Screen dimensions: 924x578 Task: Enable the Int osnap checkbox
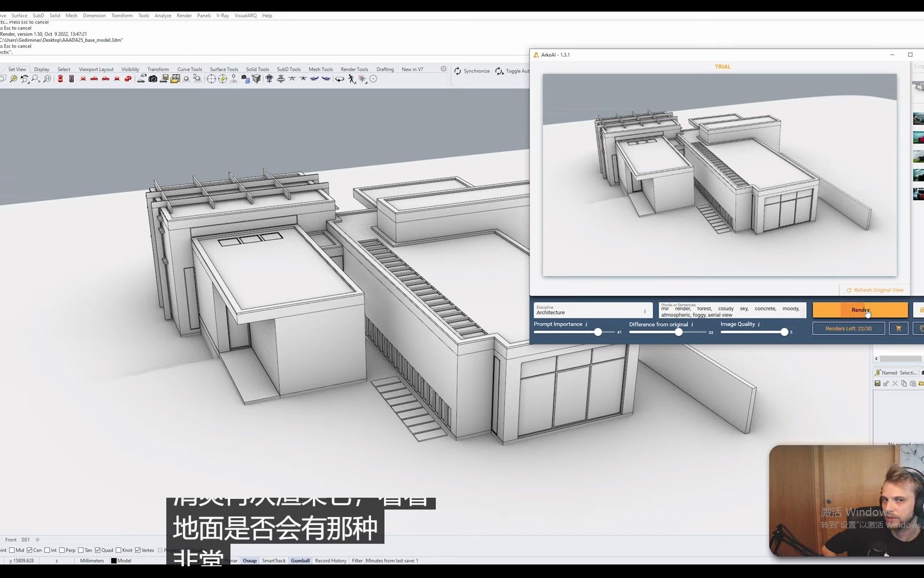tap(47, 550)
